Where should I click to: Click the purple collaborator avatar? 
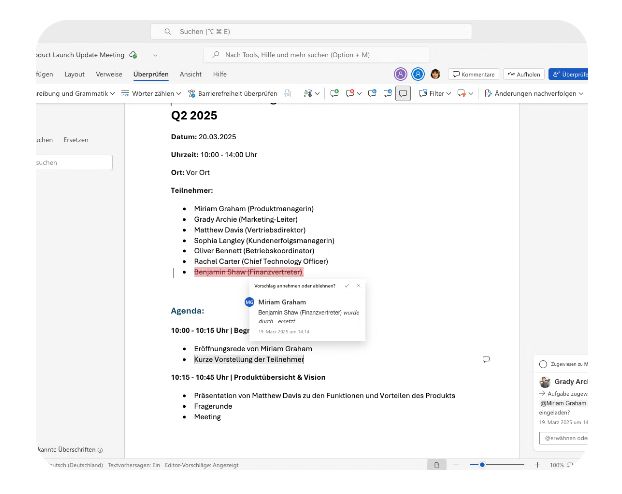click(401, 74)
